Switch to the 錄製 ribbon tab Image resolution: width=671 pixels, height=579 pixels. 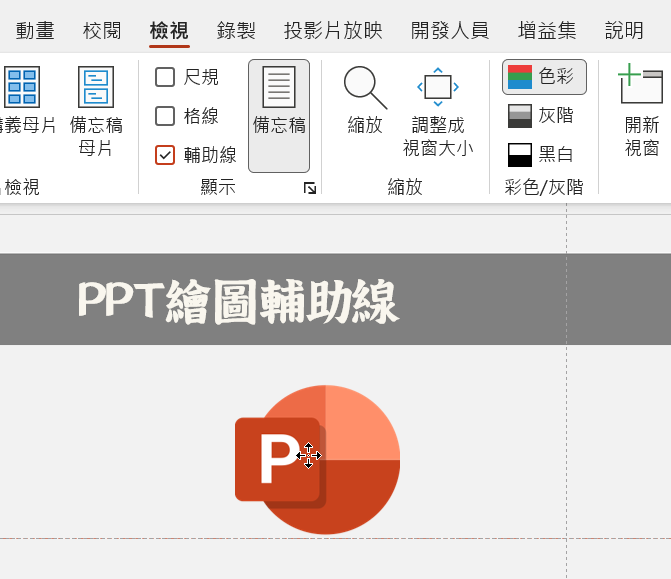pyautogui.click(x=236, y=30)
